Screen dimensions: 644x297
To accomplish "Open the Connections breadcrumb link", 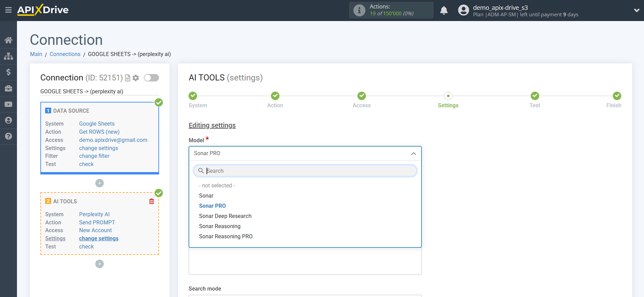I will [65, 54].
